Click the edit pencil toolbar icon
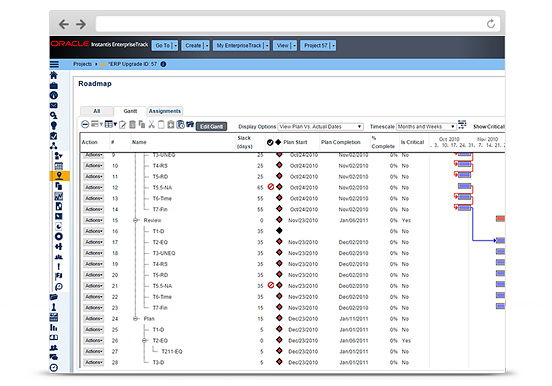The height and width of the screenshot is (386, 552). pos(123,125)
